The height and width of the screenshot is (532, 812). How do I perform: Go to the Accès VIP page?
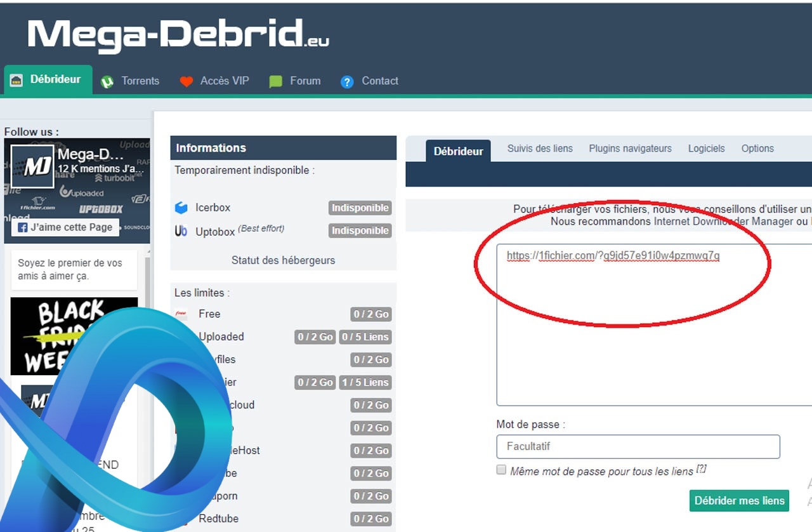pos(225,81)
